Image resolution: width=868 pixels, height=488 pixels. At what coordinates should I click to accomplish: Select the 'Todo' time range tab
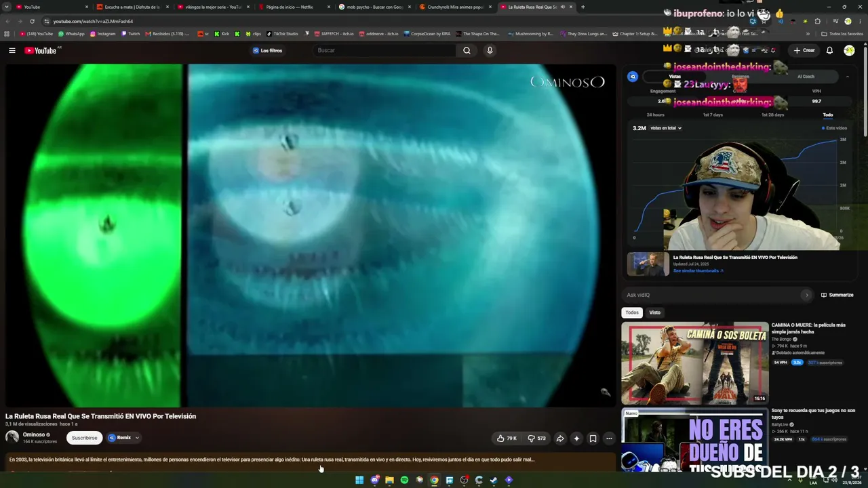click(827, 115)
